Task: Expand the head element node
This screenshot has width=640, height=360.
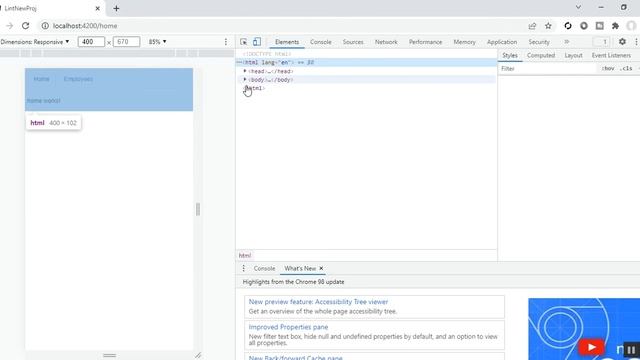Action: click(x=245, y=71)
